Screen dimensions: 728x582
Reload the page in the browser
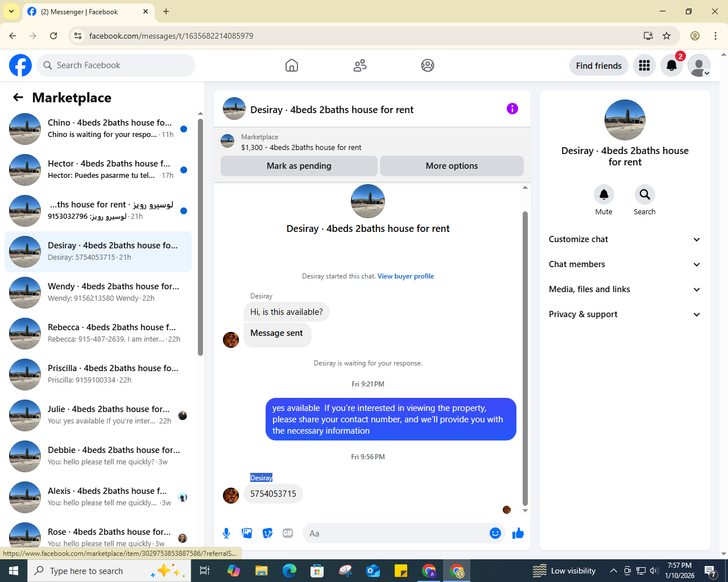coord(53,36)
